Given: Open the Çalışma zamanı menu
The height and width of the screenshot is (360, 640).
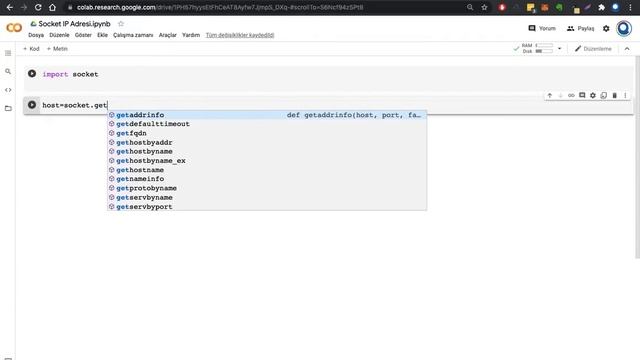Looking at the screenshot, I should pyautogui.click(x=133, y=35).
